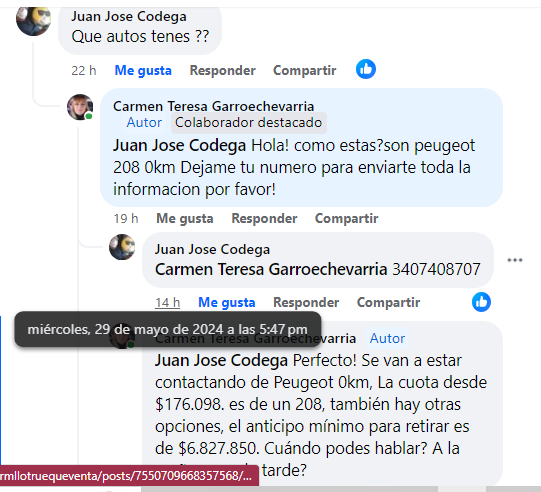Click the Colaborador destacado badge
This screenshot has width=541, height=492.
pyautogui.click(x=248, y=122)
